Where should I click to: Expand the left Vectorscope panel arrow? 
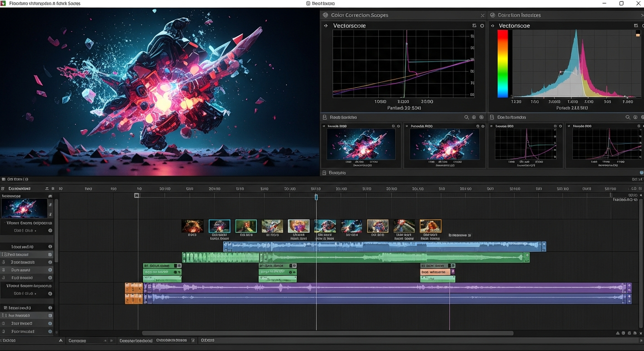[x=326, y=26]
